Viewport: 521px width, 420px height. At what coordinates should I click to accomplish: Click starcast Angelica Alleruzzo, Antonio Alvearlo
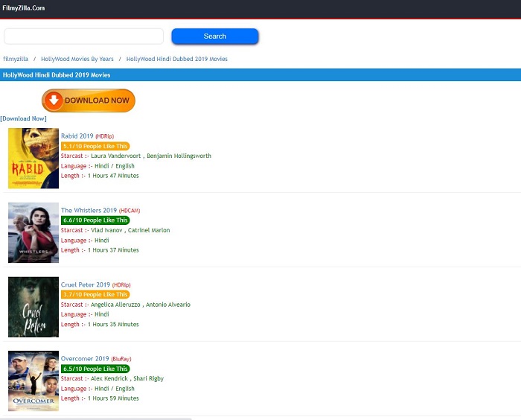click(x=141, y=305)
